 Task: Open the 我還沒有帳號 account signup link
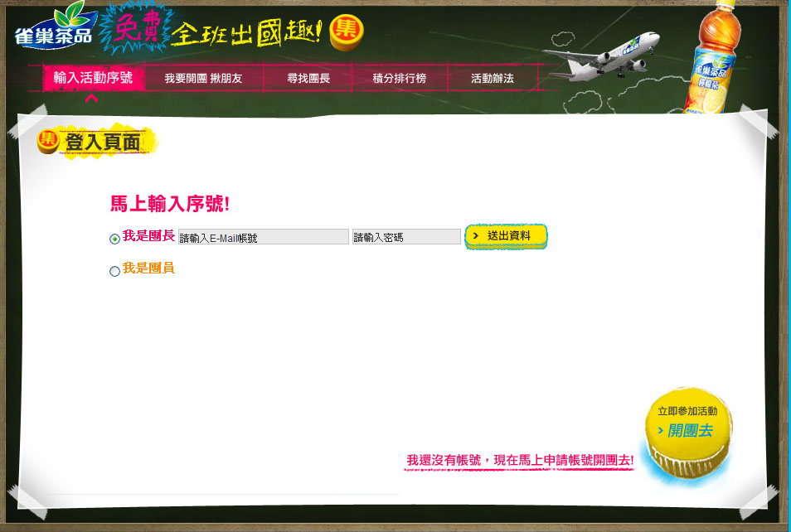pos(520,460)
